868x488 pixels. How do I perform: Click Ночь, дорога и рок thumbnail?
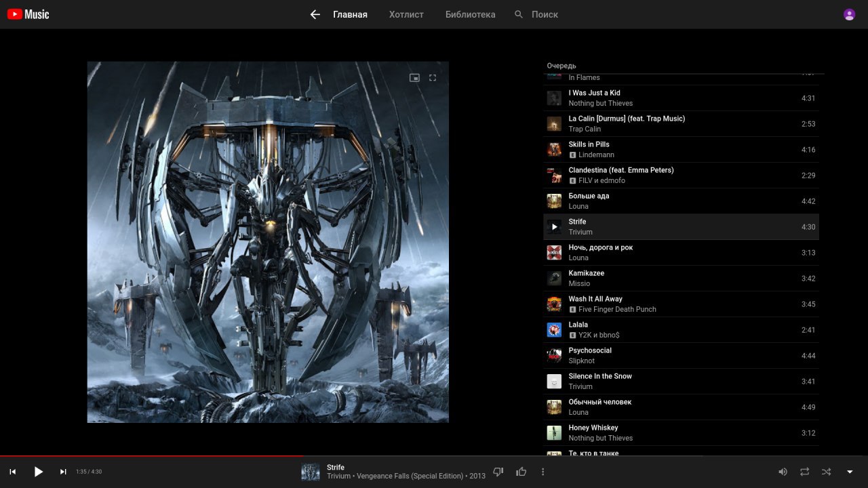[x=554, y=253]
